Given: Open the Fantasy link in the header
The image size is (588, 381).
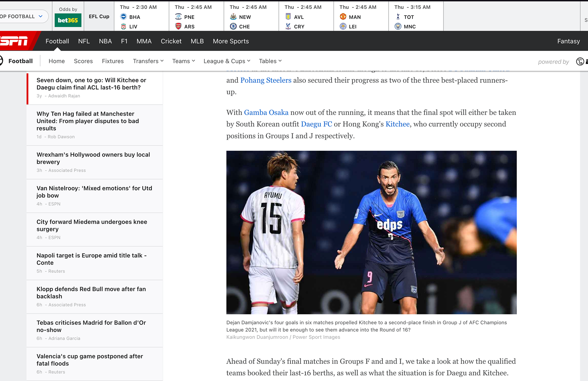Looking at the screenshot, I should point(568,41).
